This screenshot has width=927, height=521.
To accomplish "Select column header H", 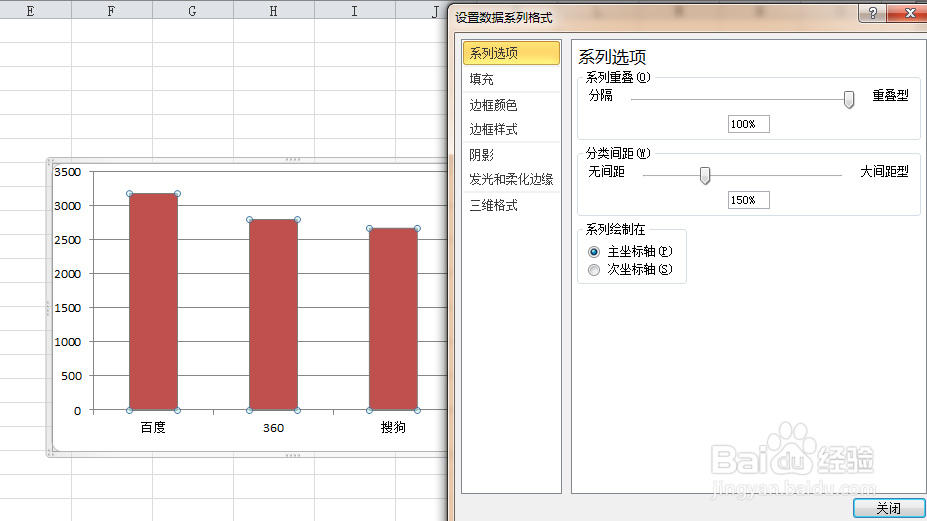I will (274, 11).
